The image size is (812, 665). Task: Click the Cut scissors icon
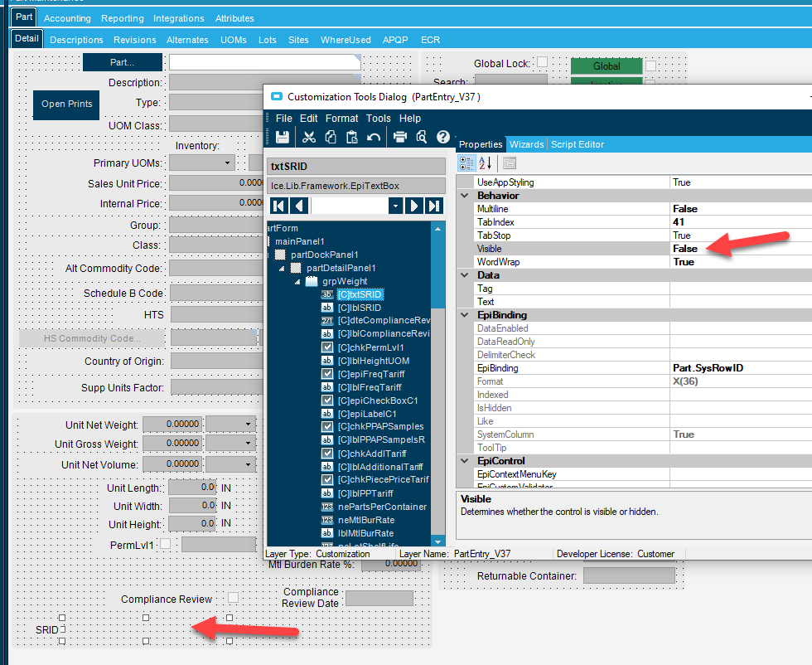coord(309,137)
